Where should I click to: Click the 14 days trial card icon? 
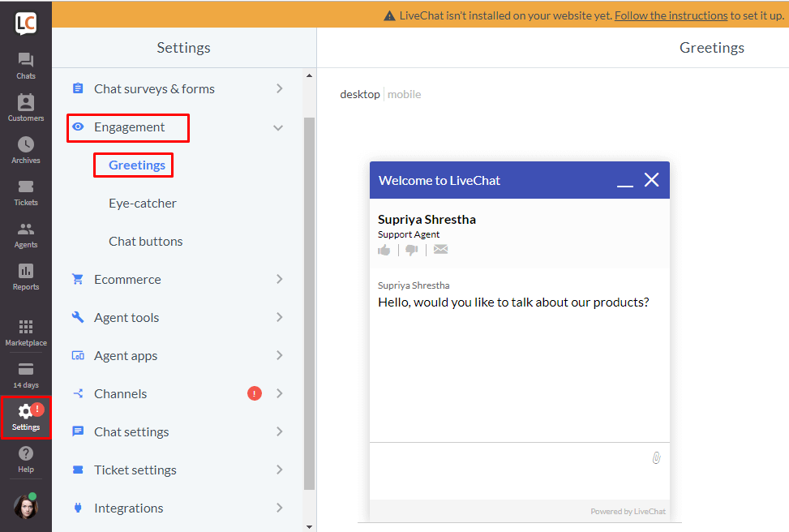pyautogui.click(x=26, y=370)
